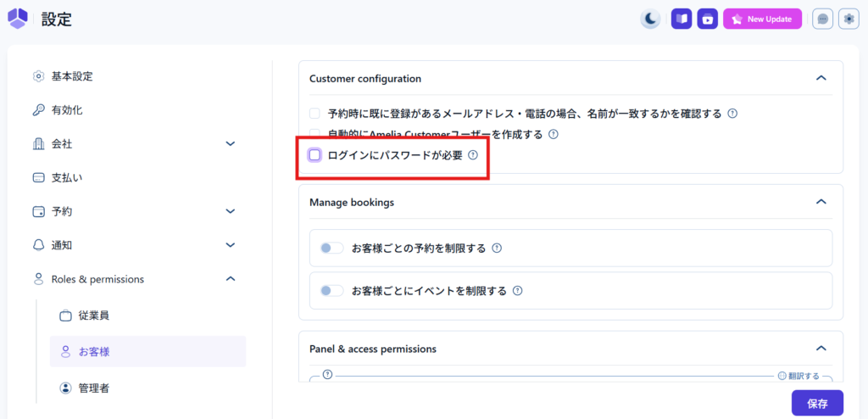The image size is (868, 419).
Task: Enable the ログインにパスワードが必要 checkbox
Action: click(314, 155)
